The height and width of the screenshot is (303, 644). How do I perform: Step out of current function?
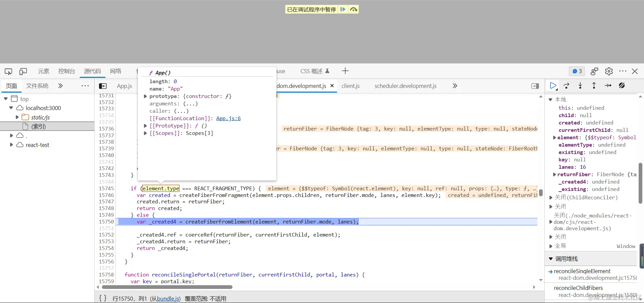point(594,86)
